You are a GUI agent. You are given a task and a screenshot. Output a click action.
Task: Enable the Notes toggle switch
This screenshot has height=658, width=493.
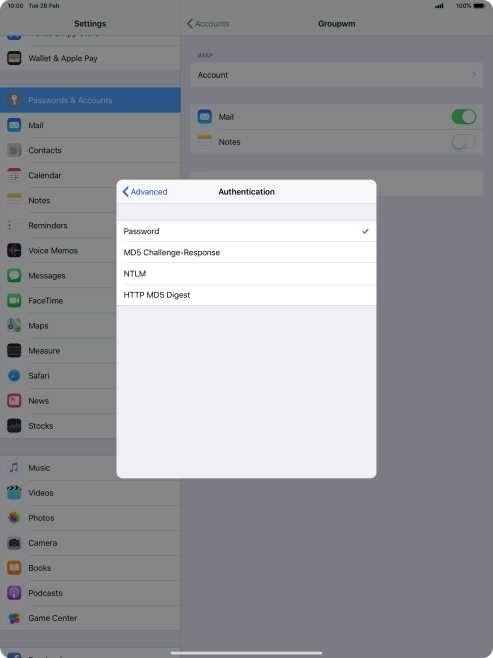pyautogui.click(x=464, y=142)
